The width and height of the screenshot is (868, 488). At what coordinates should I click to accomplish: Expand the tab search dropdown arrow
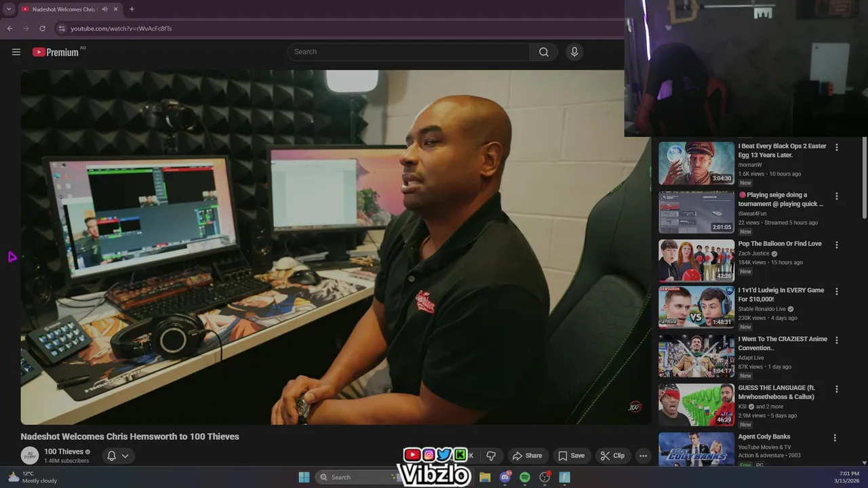(9, 9)
